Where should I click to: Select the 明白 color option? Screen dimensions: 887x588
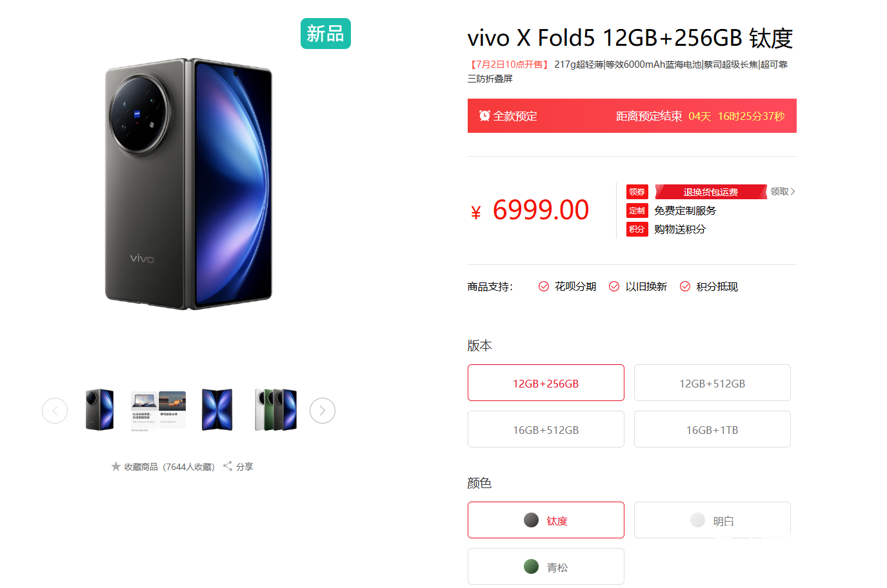712,520
